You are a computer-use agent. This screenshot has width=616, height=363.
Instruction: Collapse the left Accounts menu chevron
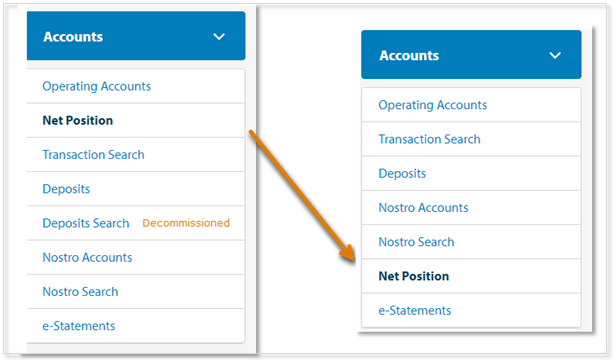219,37
